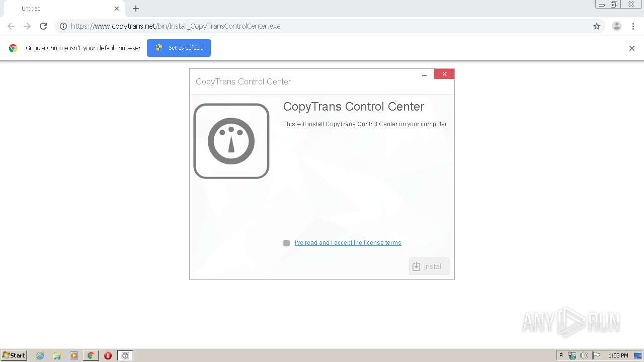Click the address bar URL

pyautogui.click(x=176, y=26)
